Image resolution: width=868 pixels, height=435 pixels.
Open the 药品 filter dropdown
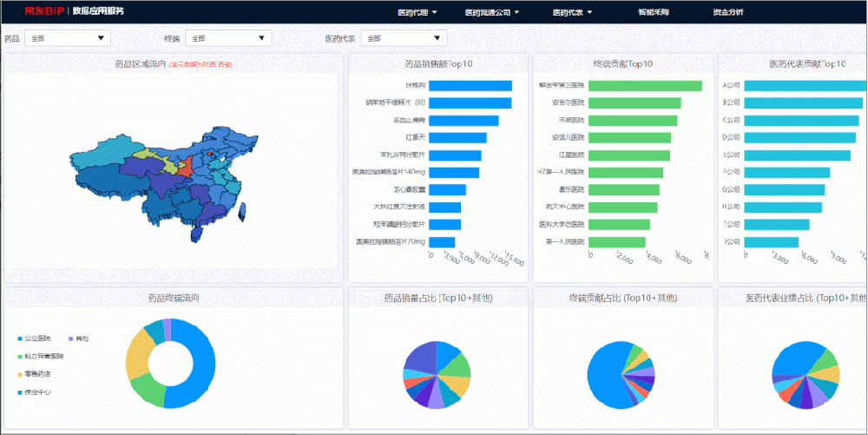[68, 38]
